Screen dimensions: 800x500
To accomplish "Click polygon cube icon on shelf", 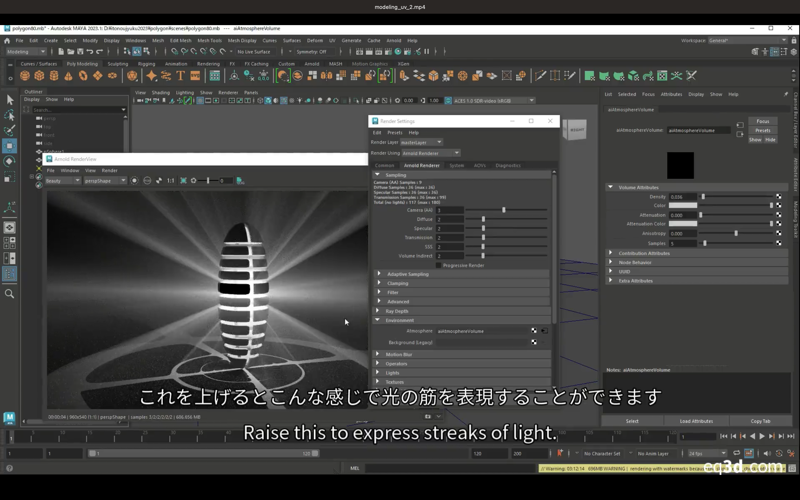I will [39, 75].
